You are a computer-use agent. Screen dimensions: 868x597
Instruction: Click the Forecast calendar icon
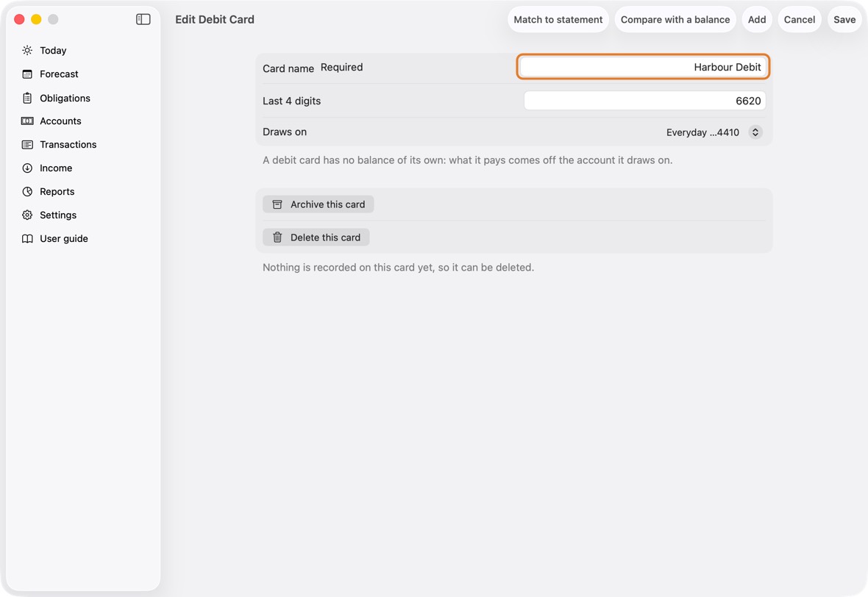point(27,74)
